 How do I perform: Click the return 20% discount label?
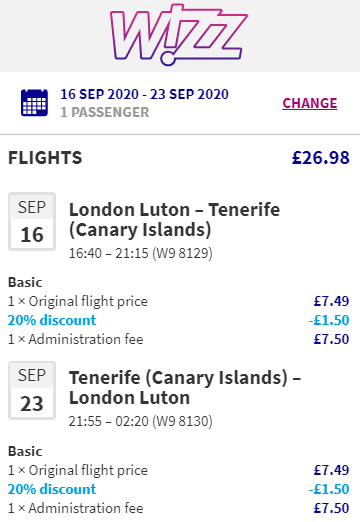click(x=52, y=489)
